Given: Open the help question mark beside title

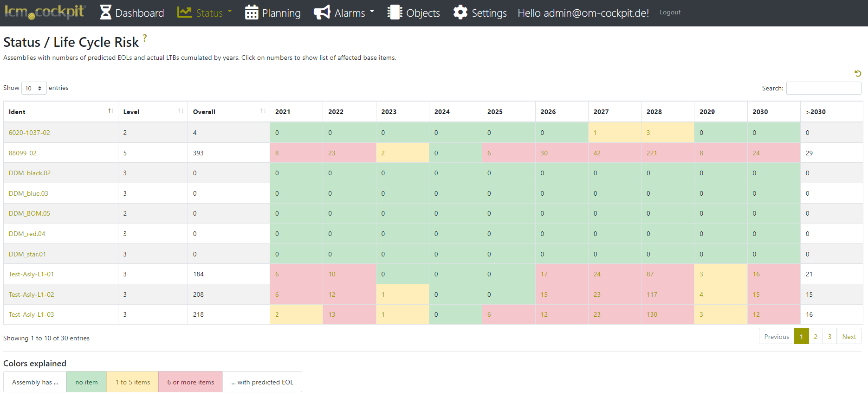Looking at the screenshot, I should click(x=145, y=38).
